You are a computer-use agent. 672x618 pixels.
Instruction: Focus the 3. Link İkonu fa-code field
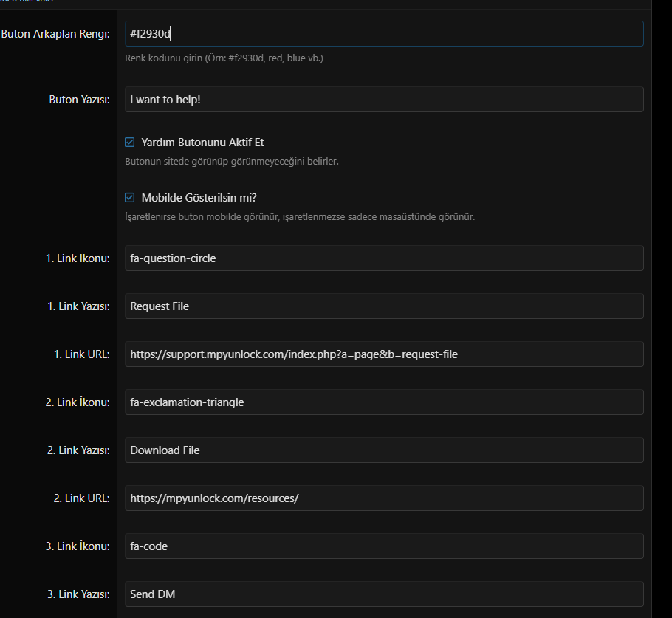[x=384, y=546]
